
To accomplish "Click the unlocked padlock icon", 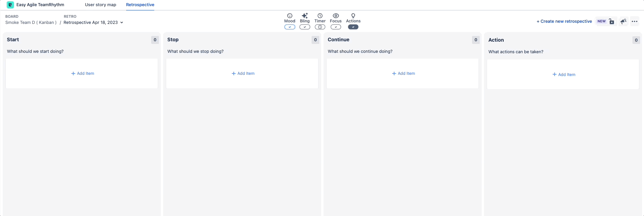I will 612,21.
